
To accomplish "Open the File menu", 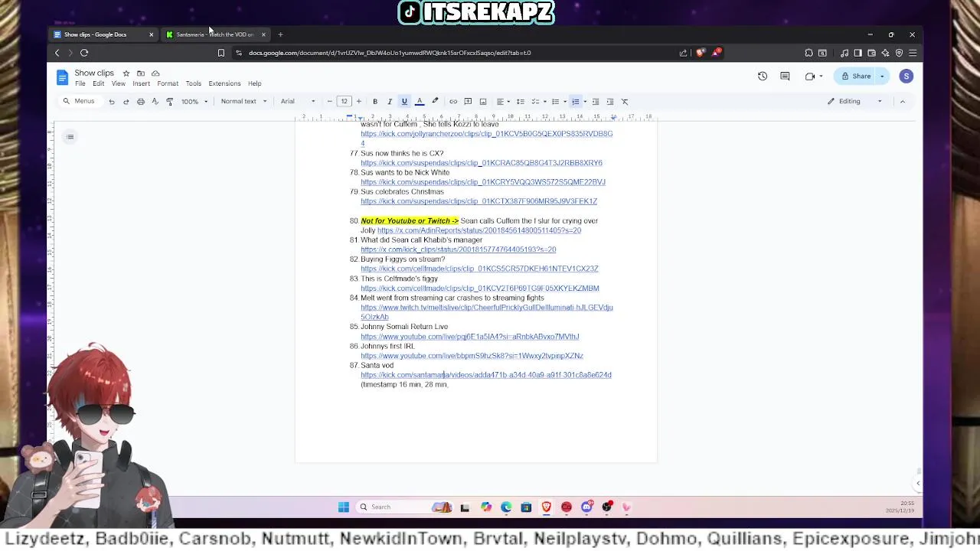I will pos(80,83).
